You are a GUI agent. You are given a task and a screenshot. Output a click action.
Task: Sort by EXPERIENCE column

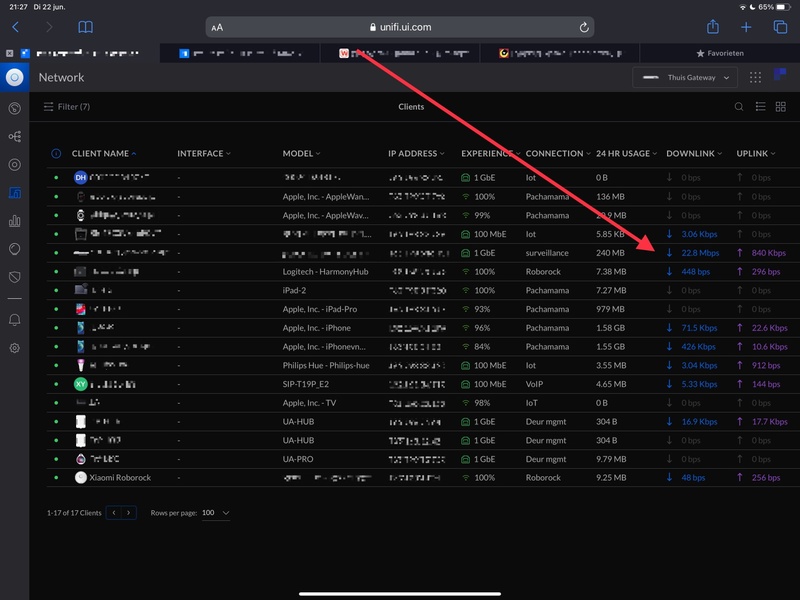490,154
